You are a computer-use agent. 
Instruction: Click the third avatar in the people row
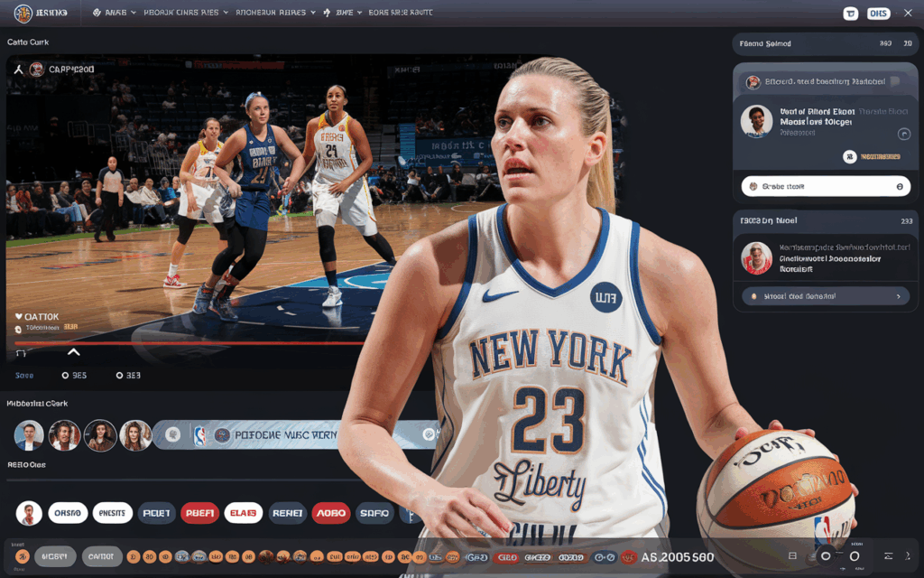pyautogui.click(x=100, y=435)
